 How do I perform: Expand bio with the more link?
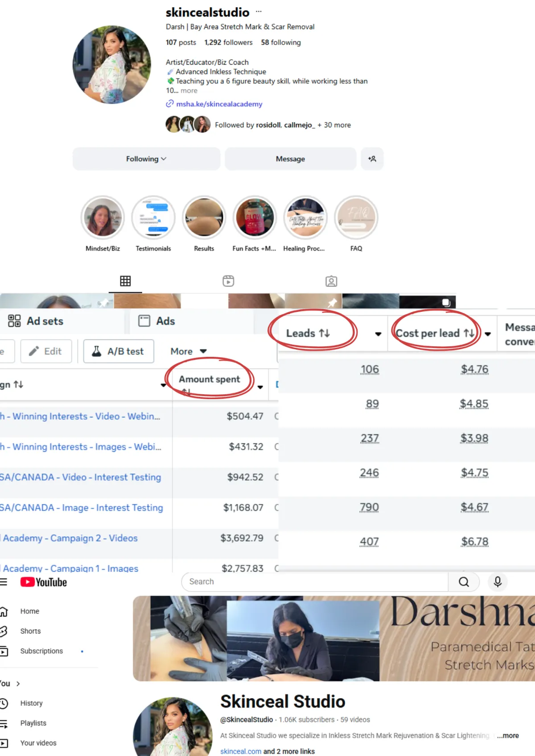tap(189, 90)
